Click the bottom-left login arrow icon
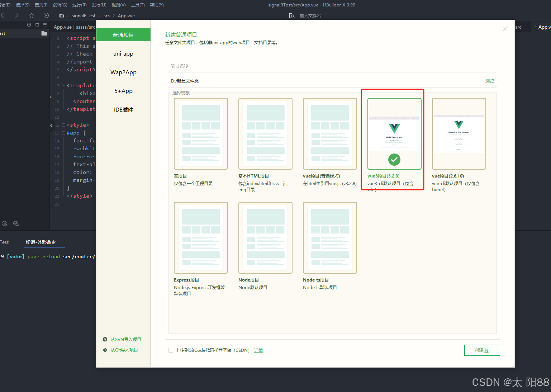Screen dimensions: 551x392 (5, 223)
